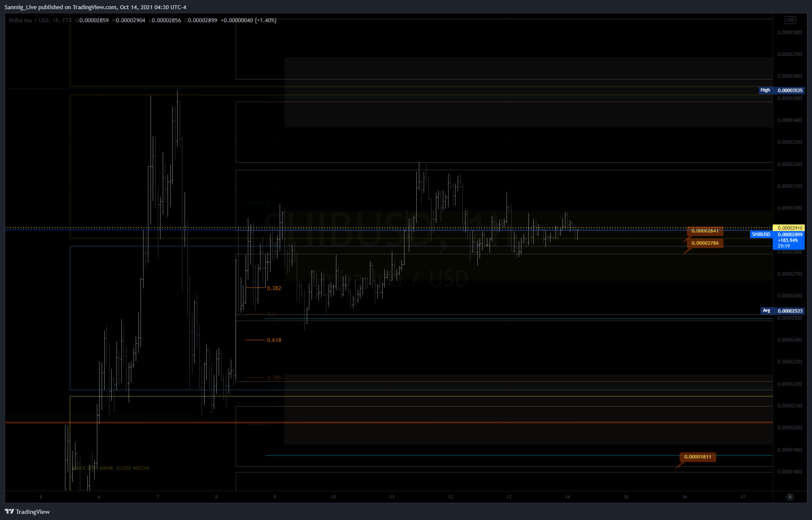Toggle the auto-scale 'A' button
Screen dimensions: 812x520
click(790, 496)
